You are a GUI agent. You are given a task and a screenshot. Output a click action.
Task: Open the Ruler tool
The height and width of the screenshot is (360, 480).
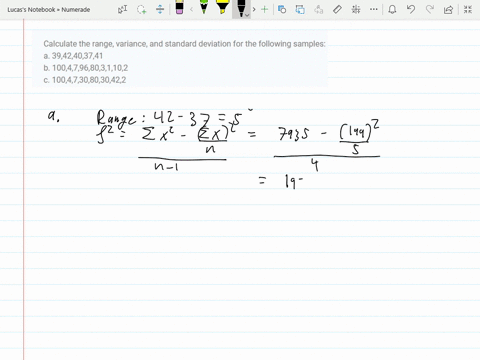[337, 9]
